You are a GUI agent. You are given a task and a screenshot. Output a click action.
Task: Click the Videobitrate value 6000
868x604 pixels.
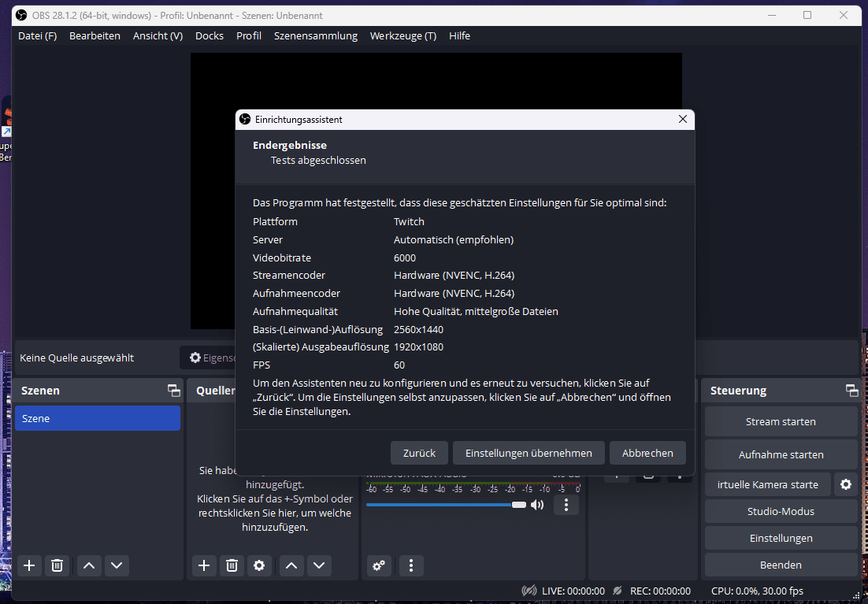405,258
